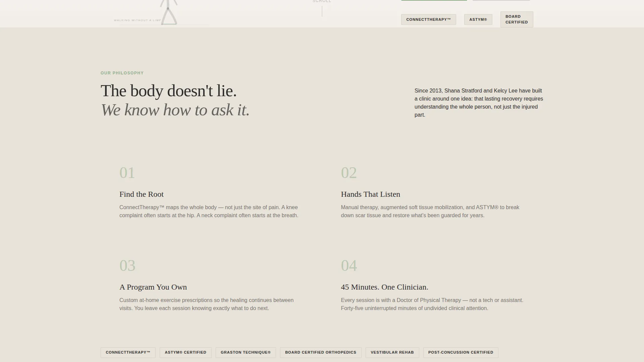Click the 'Walking without a limp' caption
644x362 pixels.
tap(138, 20)
